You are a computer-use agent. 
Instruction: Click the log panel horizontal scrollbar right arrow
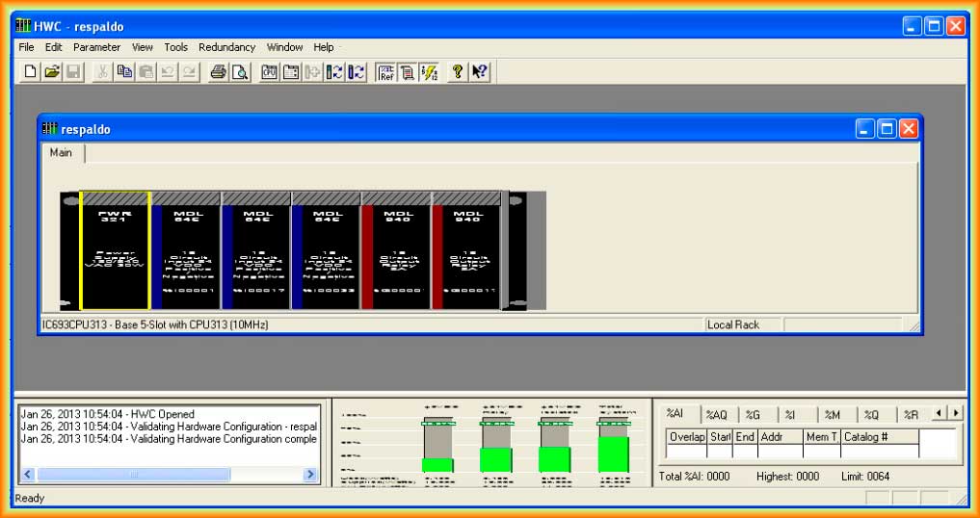coord(310,475)
